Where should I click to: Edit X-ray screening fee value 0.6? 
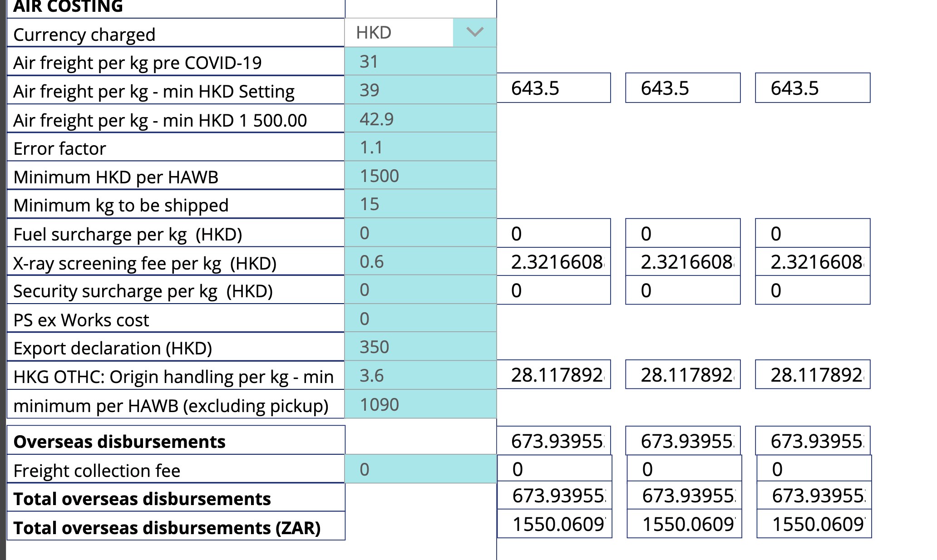(x=420, y=261)
